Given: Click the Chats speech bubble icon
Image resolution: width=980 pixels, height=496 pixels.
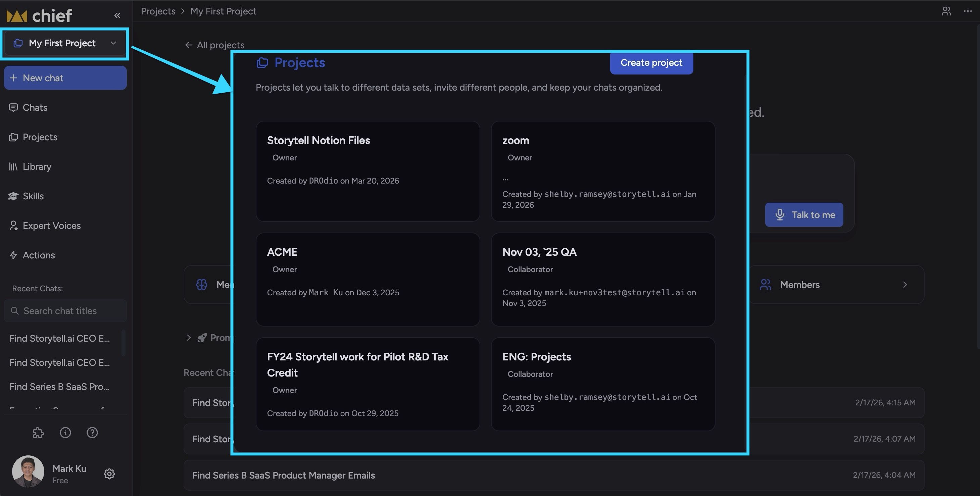Looking at the screenshot, I should coord(13,108).
